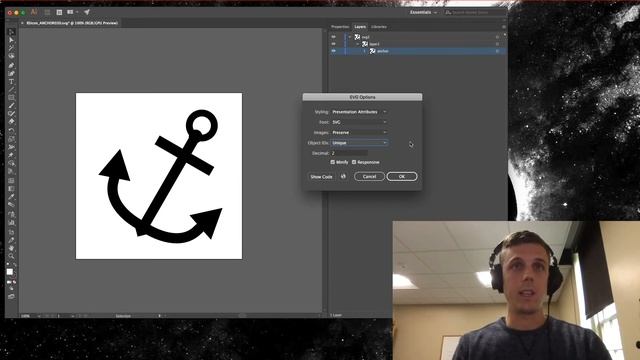Click the Fill color swatch in toolbar
Viewport: 640px width, 360px height.
10,271
